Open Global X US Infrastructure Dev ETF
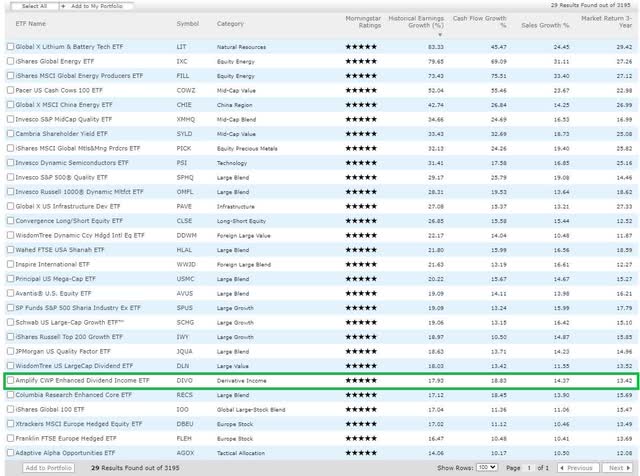 point(68,206)
